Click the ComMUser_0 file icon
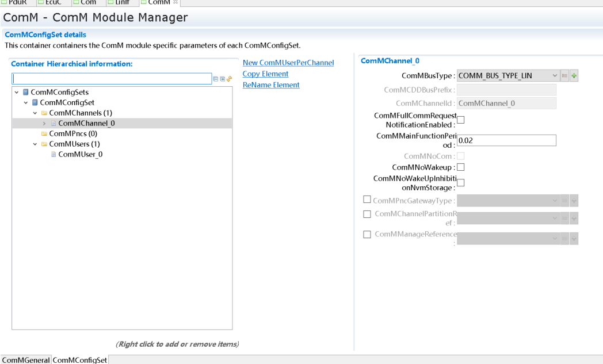 54,154
